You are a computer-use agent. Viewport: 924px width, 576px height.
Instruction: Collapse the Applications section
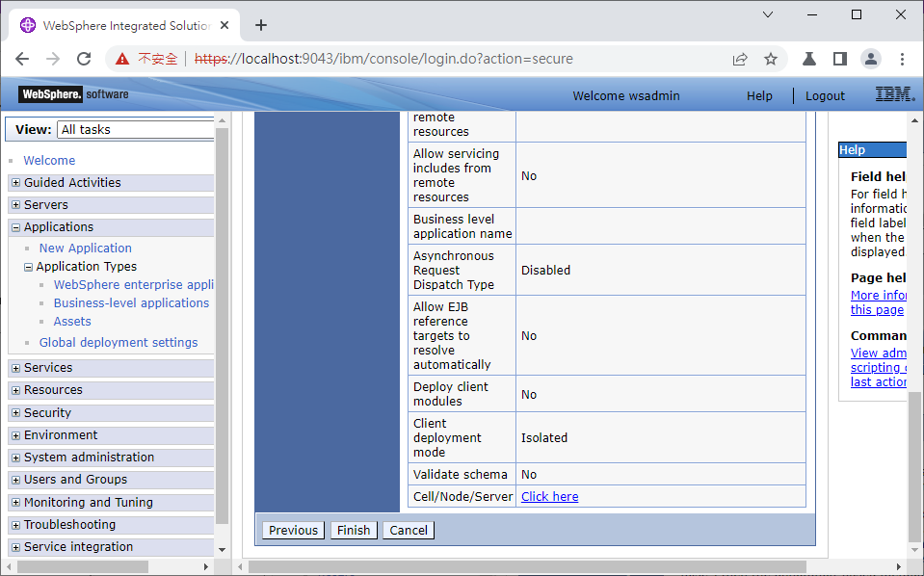coord(16,228)
